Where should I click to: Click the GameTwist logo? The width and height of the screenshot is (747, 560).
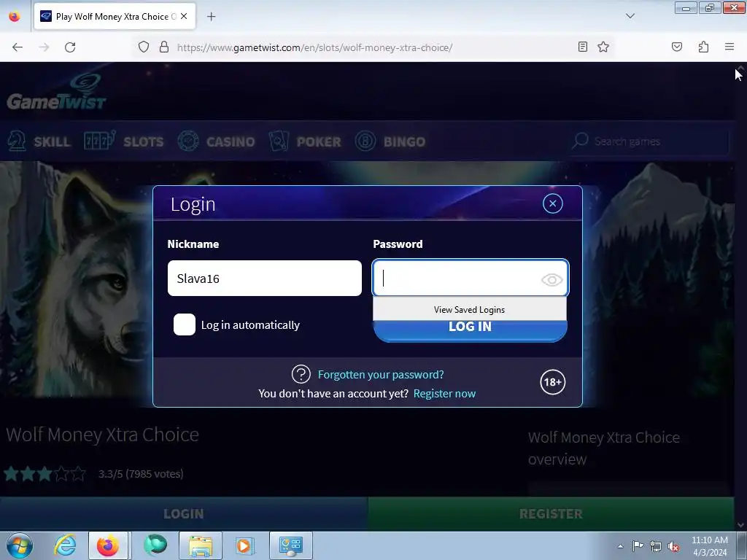56,93
